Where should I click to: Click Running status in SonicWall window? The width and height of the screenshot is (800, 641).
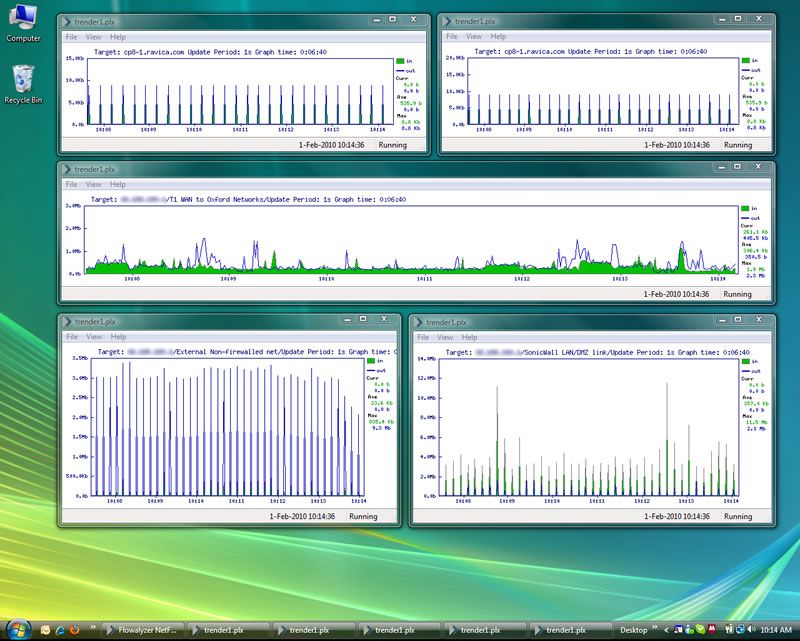738,516
